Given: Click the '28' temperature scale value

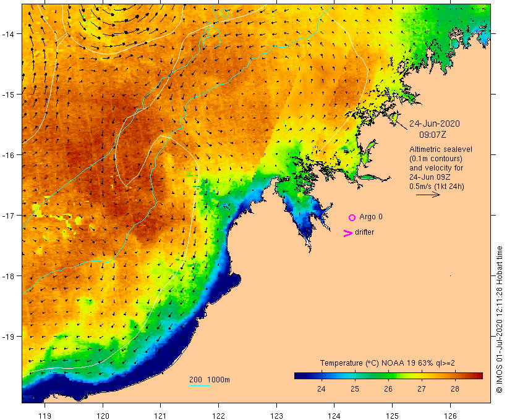Looking at the screenshot, I should click(x=455, y=389).
